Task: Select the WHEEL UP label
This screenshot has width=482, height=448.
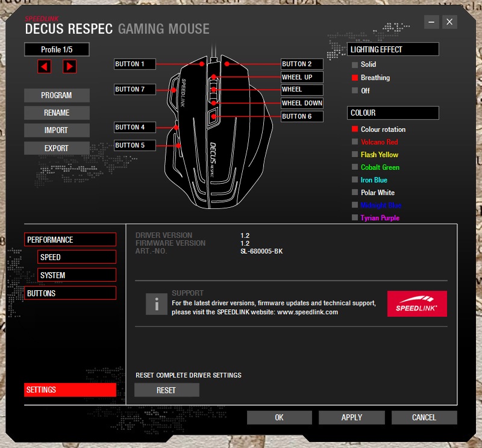Action: pyautogui.click(x=302, y=77)
